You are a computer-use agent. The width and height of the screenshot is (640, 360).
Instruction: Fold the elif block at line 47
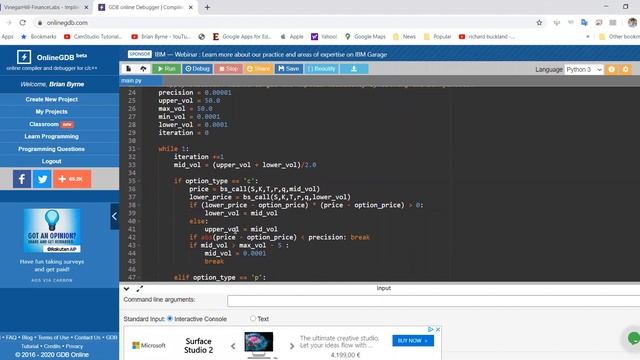139,278
